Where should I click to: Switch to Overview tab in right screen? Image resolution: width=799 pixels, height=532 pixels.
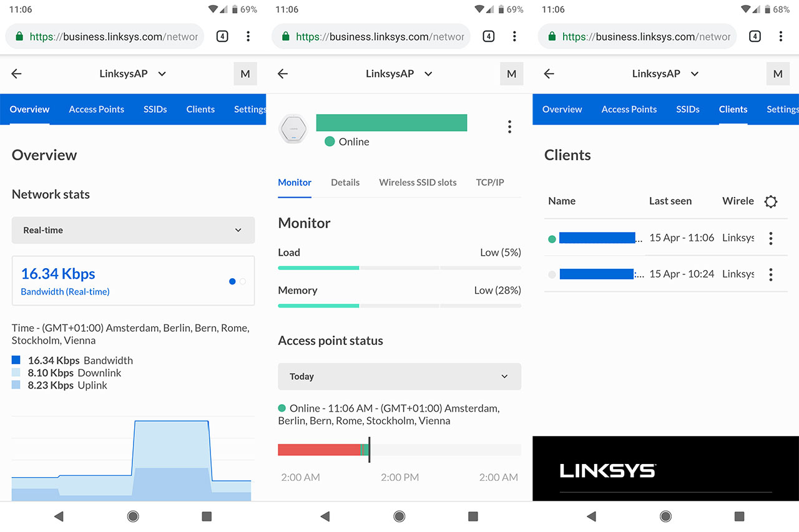562,109
